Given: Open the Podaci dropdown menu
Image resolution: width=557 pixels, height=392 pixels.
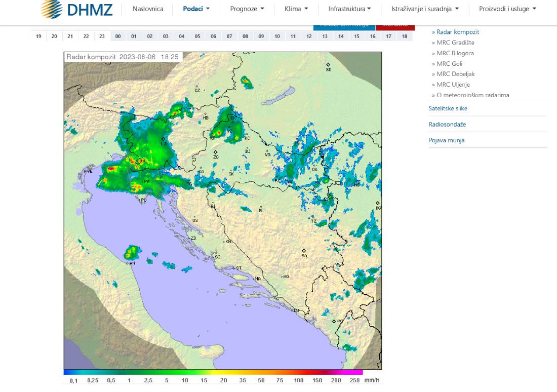Looking at the screenshot, I should pyautogui.click(x=196, y=9).
